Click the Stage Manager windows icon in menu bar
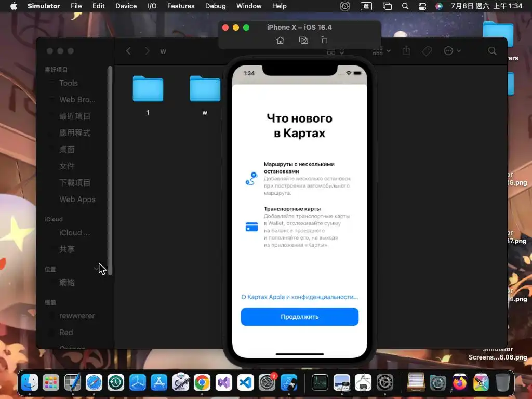Image resolution: width=532 pixels, height=399 pixels. click(387, 6)
